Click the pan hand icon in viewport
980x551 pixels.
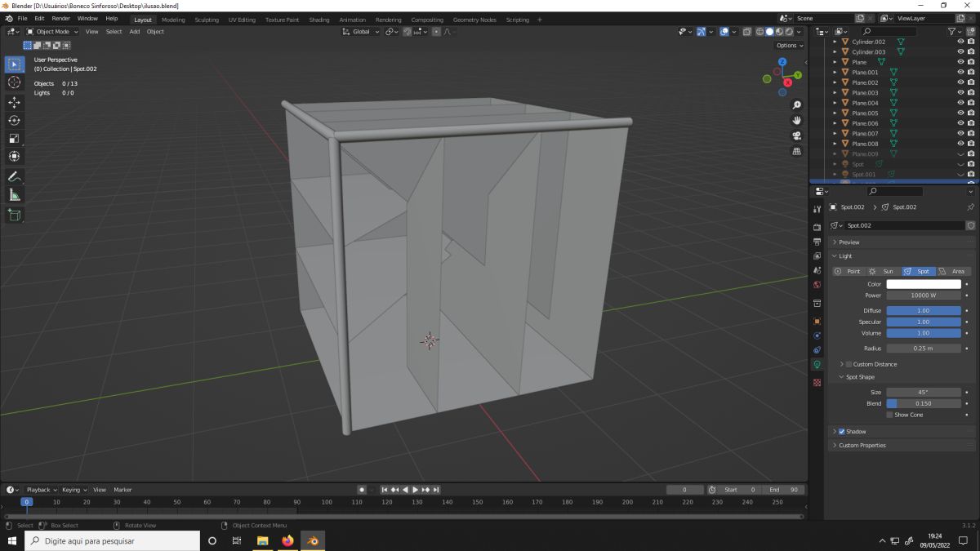797,120
